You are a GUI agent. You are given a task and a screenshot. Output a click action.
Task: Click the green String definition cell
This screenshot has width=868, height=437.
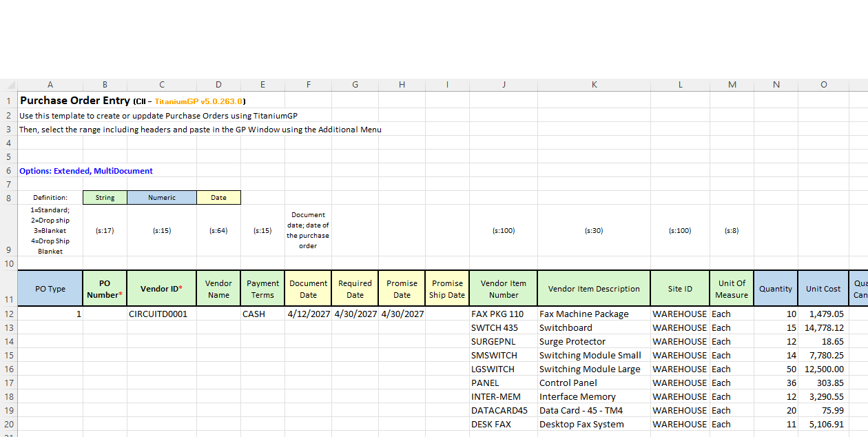[x=105, y=197]
